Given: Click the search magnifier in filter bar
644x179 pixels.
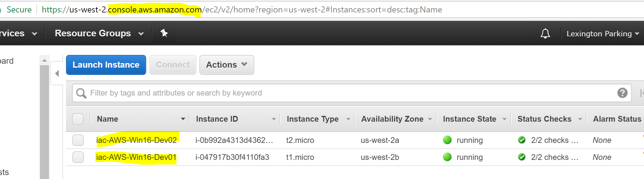Looking at the screenshot, I should pos(80,93).
